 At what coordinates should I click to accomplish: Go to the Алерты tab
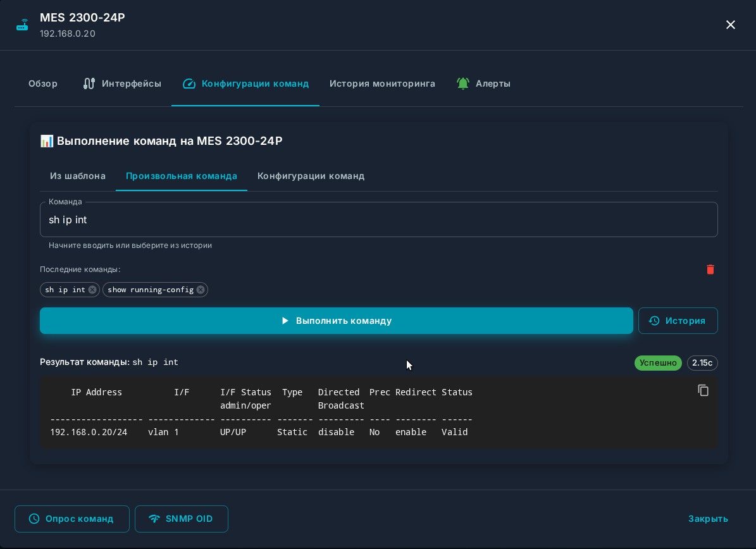point(483,83)
